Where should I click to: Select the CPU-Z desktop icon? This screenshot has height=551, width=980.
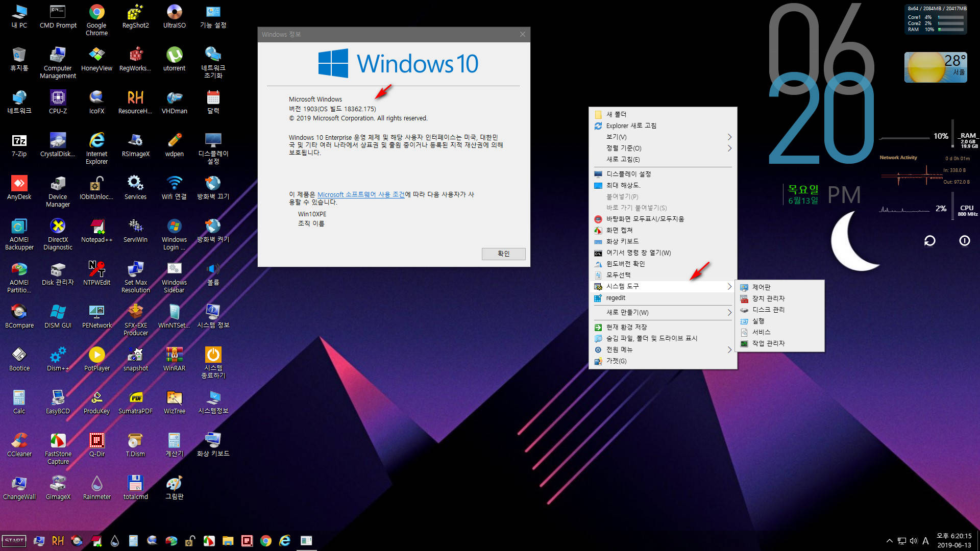[58, 102]
